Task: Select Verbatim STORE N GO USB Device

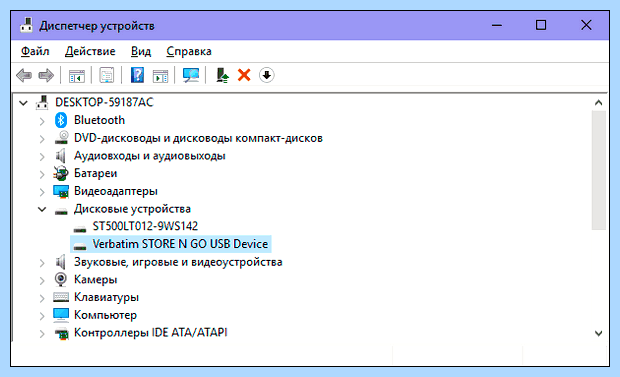Action: [x=180, y=244]
